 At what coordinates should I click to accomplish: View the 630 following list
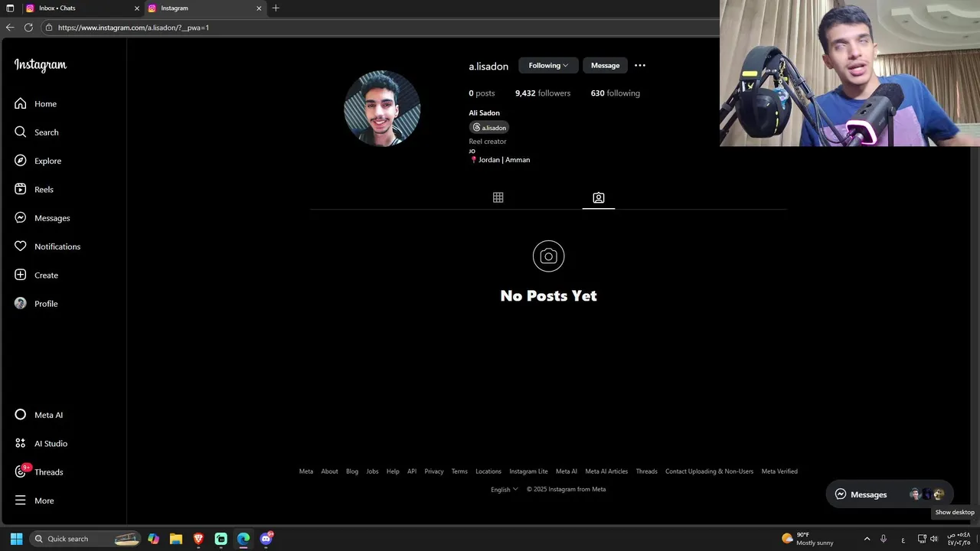tap(615, 93)
